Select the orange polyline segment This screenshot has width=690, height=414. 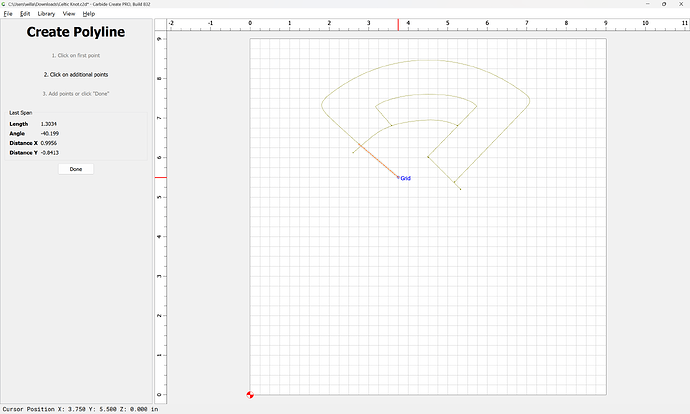tap(378, 162)
